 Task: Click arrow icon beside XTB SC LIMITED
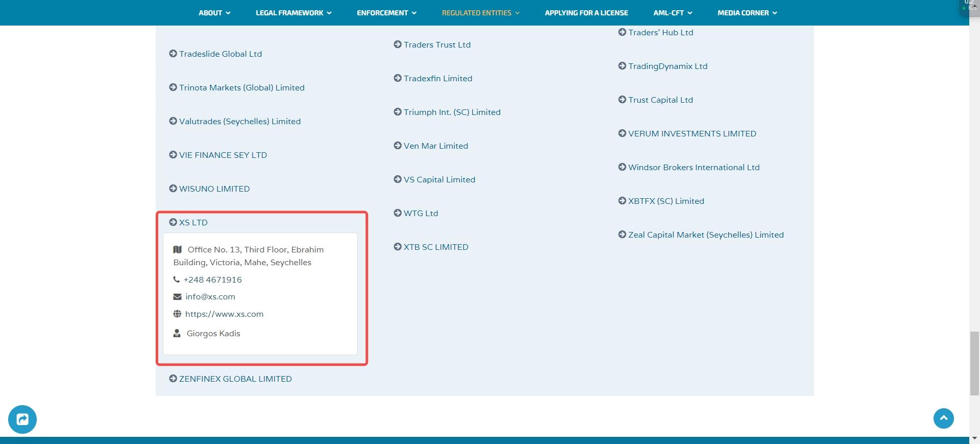[x=398, y=247]
